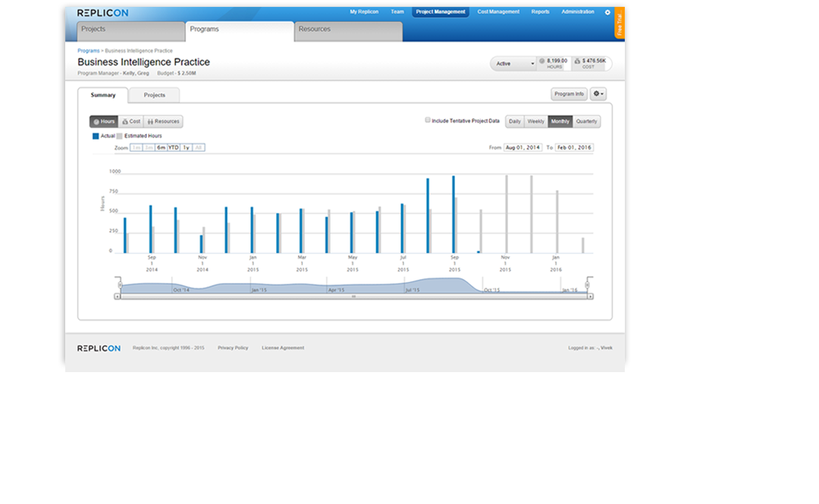The width and height of the screenshot is (819, 504).
Task: Select Monthly time granularity
Action: [560, 122]
